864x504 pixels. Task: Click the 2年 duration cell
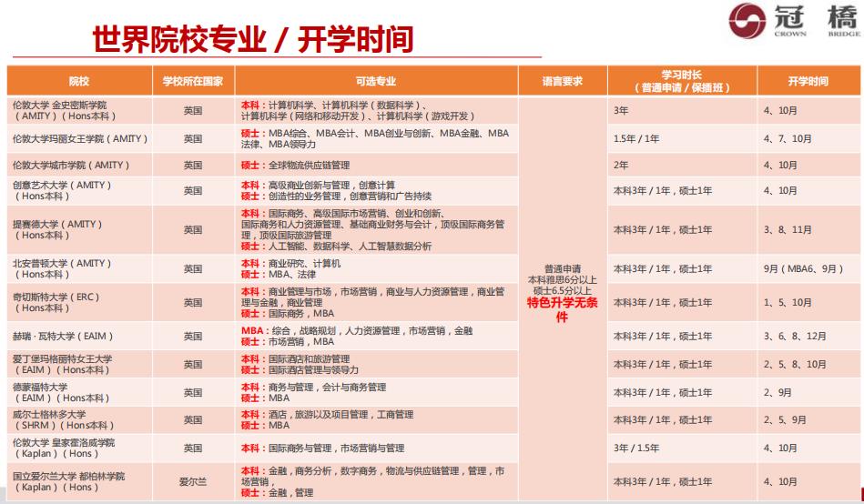682,166
